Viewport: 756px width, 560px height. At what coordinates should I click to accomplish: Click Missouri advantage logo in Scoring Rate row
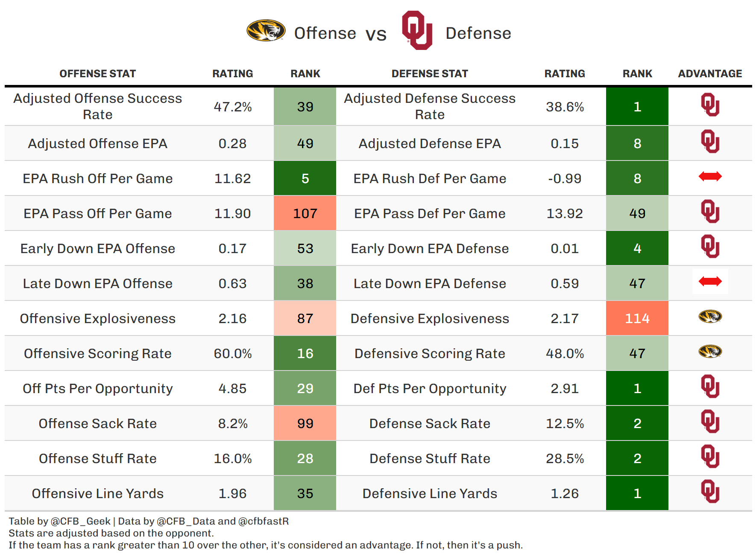coord(710,351)
